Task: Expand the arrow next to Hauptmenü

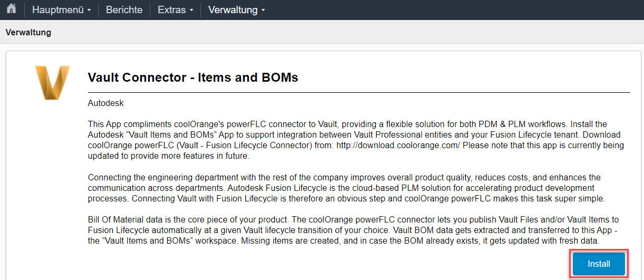Action: (89, 11)
